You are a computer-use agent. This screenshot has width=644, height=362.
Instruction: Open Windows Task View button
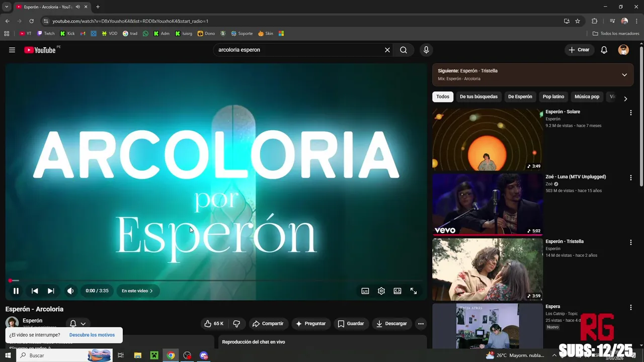(121, 355)
